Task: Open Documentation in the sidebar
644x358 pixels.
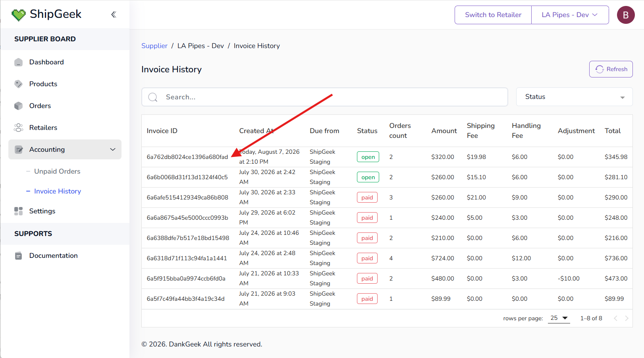Action: (x=65, y=255)
